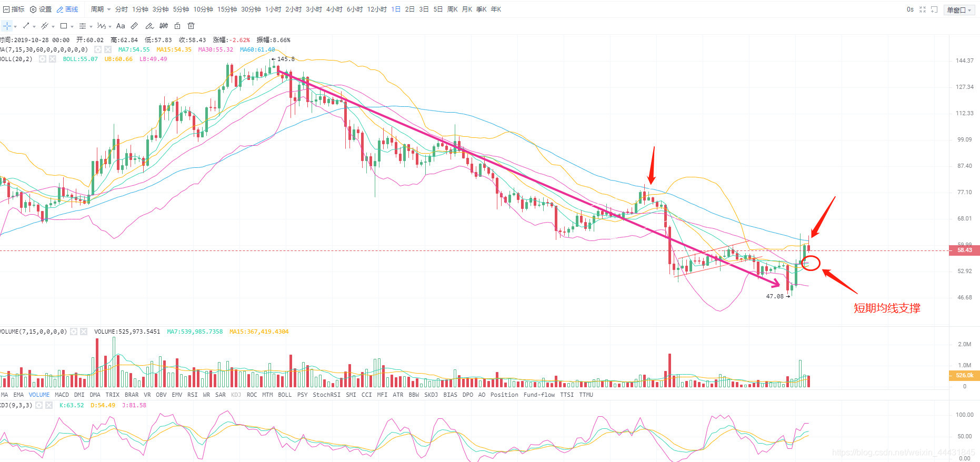Screen dimensions: 980x462
Task: Toggle the KDJ sub-indicator
Action: (x=236, y=395)
